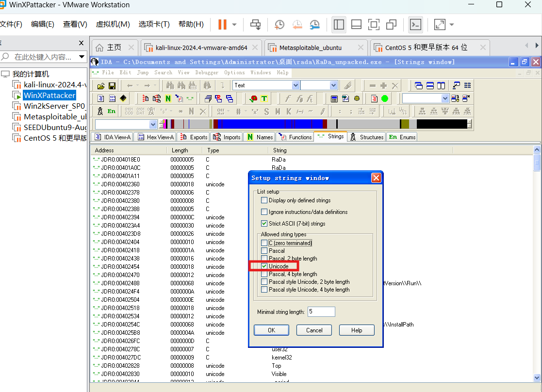Click the pause virtual machine button in VMware
Screen dimensions: 542x392
click(222, 25)
